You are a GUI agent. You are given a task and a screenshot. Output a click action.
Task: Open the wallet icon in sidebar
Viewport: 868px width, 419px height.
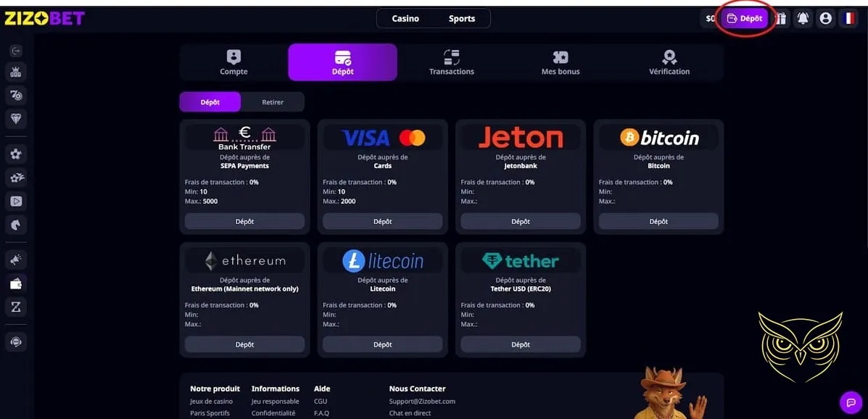(16, 284)
